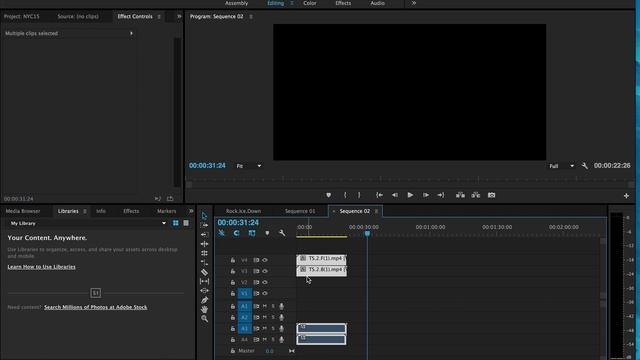Select the Zoom tool magnifier
This screenshot has width=640, height=360.
coord(204,318)
